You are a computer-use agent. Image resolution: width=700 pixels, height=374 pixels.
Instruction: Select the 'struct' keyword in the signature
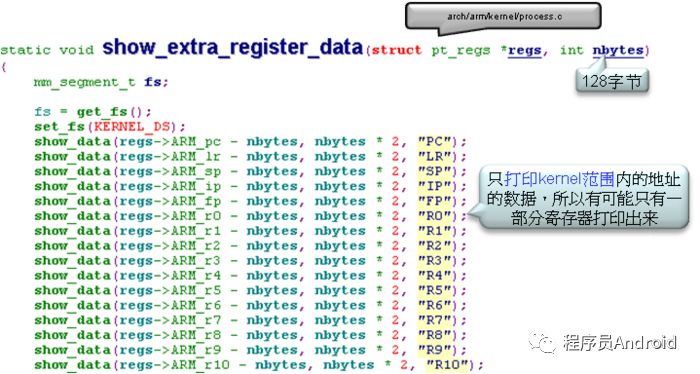click(x=396, y=50)
